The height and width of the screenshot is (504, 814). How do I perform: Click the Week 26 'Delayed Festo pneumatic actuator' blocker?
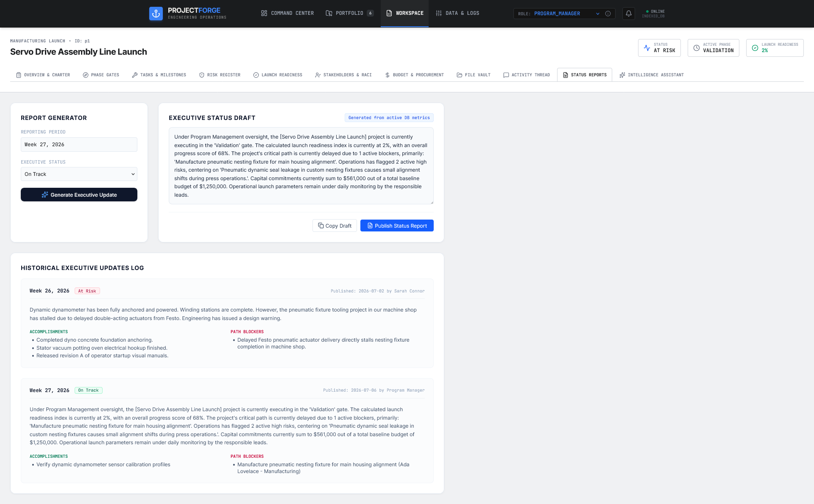pos(323,343)
